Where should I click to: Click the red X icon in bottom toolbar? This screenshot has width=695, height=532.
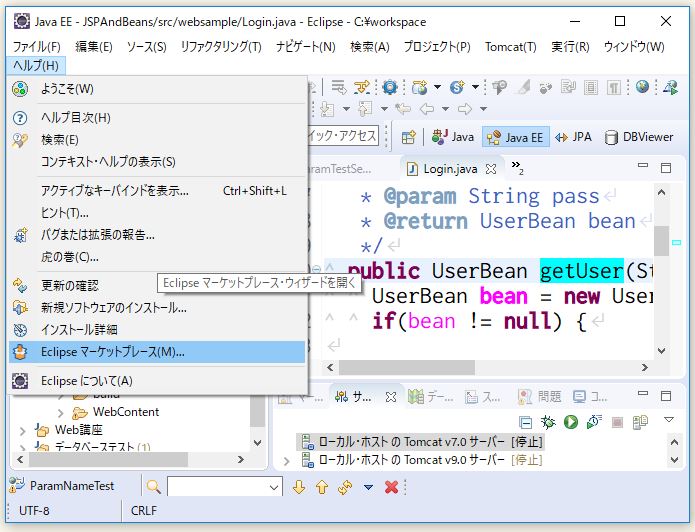click(391, 487)
